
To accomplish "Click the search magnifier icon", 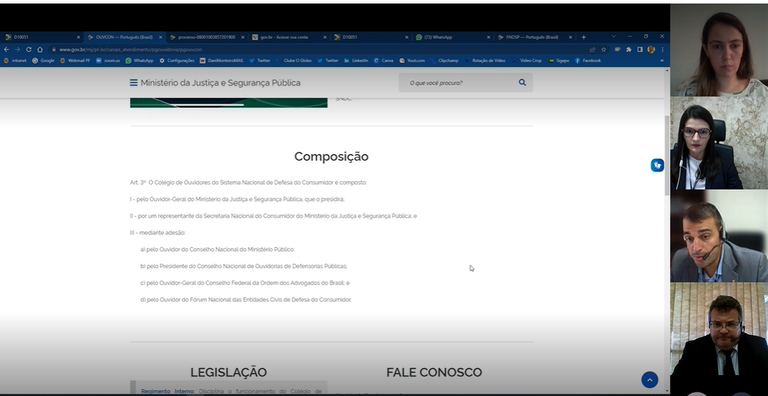I will [x=522, y=82].
